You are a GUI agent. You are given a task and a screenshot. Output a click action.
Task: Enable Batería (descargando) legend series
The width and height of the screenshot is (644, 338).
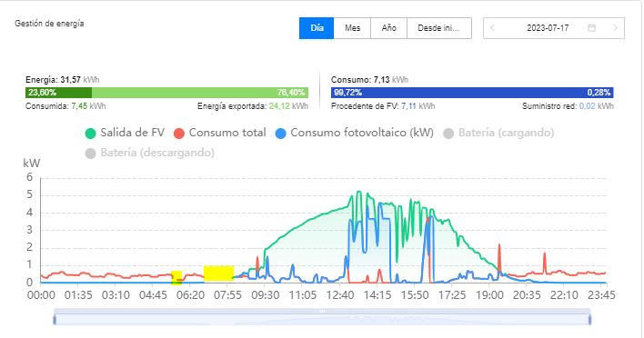click(149, 153)
